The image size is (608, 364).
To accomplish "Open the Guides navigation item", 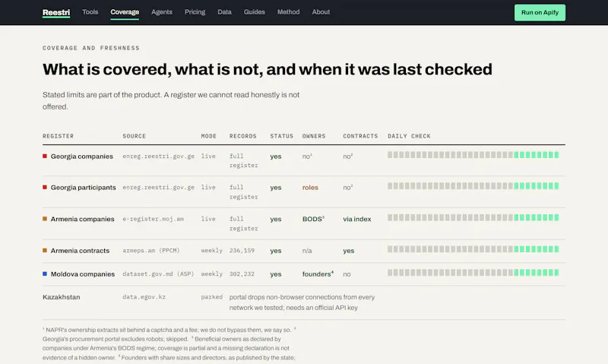I will pyautogui.click(x=255, y=12).
